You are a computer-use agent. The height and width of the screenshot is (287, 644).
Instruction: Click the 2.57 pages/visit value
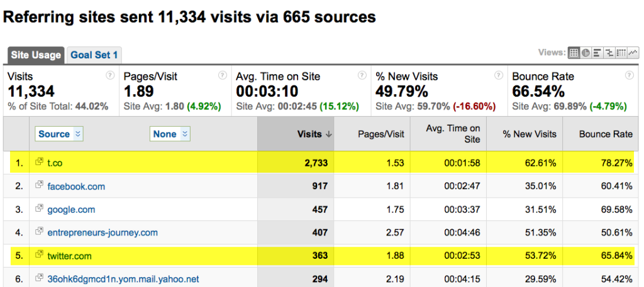[395, 233]
